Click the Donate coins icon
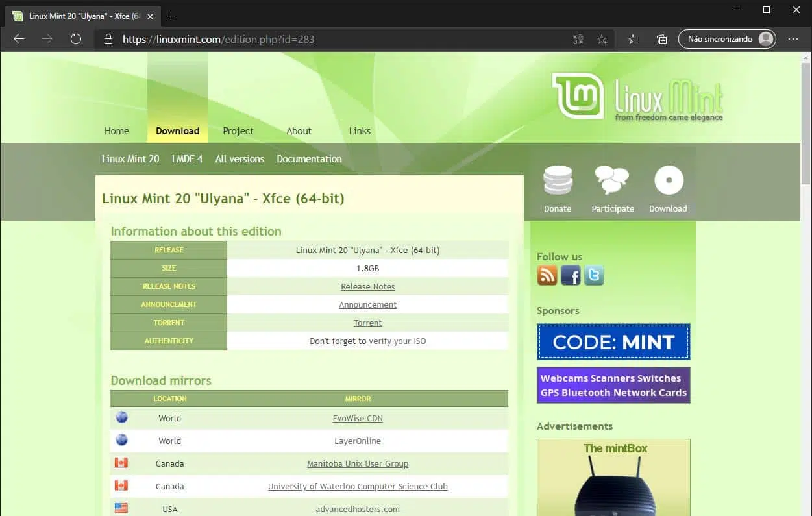 558,181
